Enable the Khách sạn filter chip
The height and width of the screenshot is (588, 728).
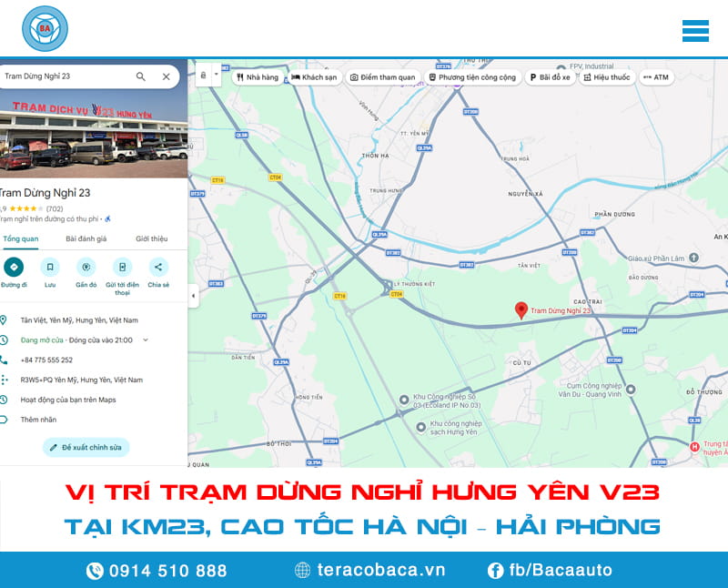point(313,77)
